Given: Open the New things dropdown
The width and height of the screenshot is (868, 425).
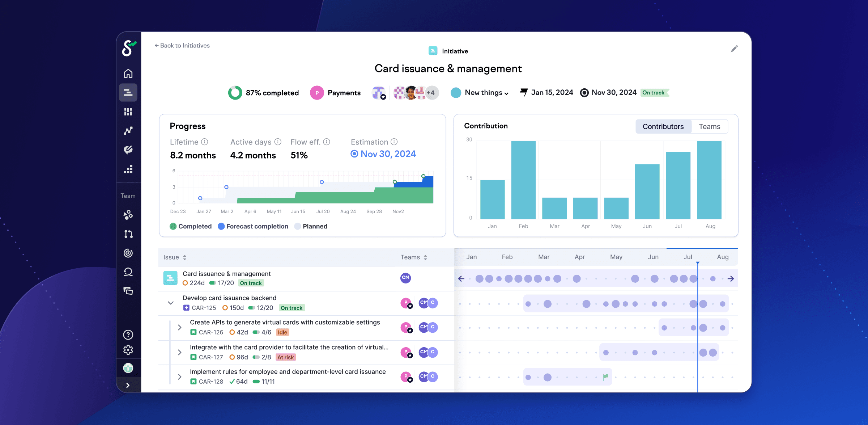Looking at the screenshot, I should (486, 93).
